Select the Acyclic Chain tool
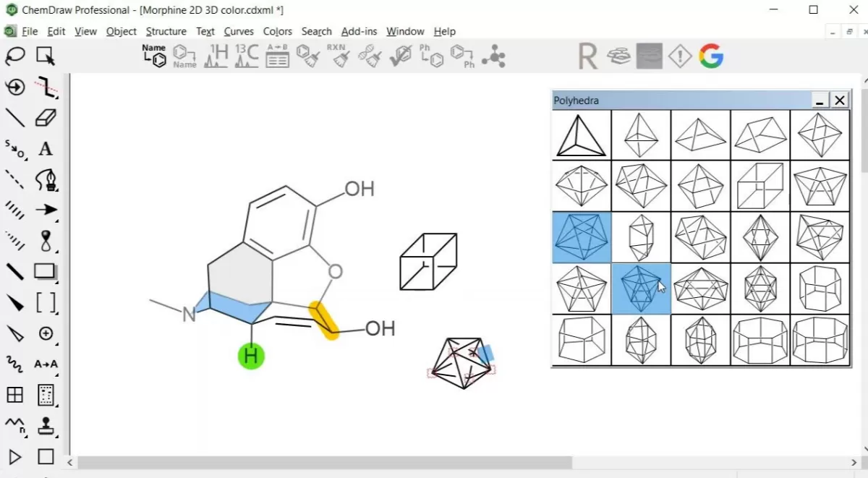The height and width of the screenshot is (478, 868). tap(15, 426)
